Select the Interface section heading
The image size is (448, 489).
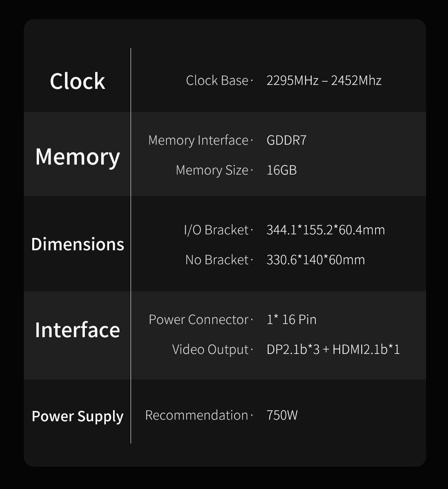point(77,330)
